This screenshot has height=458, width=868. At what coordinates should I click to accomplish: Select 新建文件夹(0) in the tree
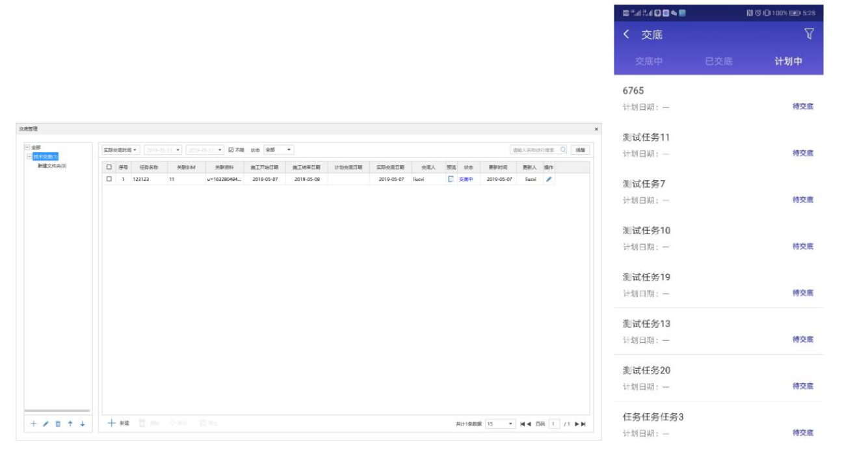point(52,166)
